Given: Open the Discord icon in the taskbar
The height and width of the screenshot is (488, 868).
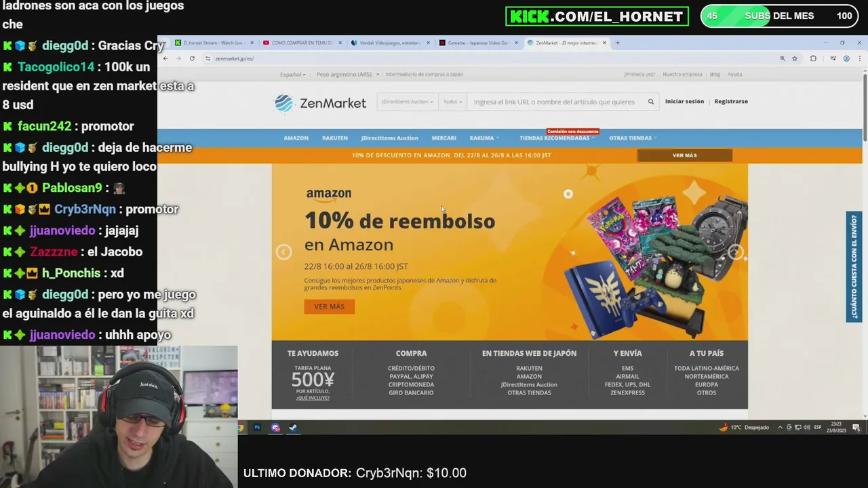Looking at the screenshot, I should [x=275, y=428].
